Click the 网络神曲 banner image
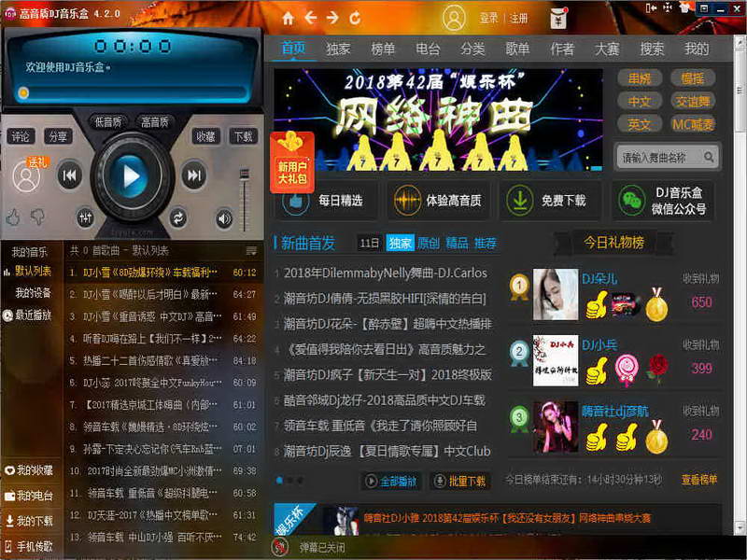 (x=438, y=119)
